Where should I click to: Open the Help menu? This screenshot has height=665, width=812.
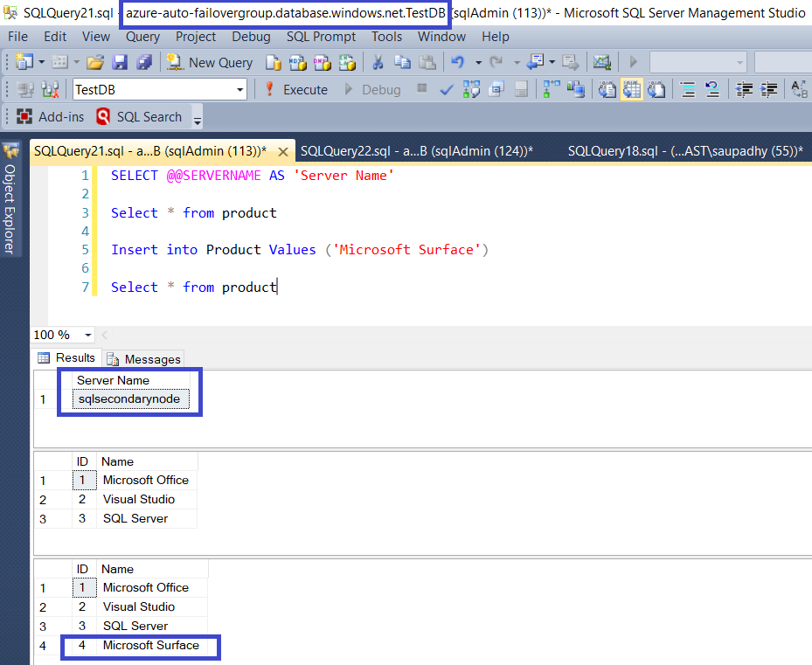tap(496, 37)
